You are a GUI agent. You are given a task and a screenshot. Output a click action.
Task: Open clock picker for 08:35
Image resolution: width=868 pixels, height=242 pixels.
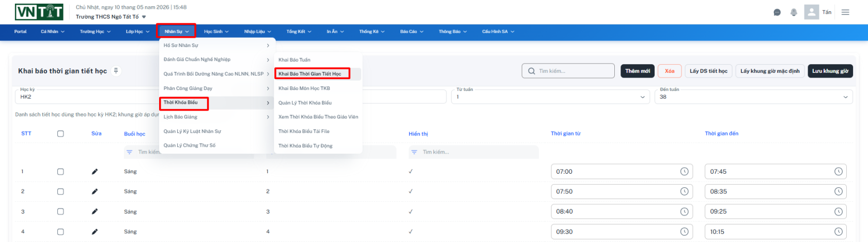click(x=838, y=191)
